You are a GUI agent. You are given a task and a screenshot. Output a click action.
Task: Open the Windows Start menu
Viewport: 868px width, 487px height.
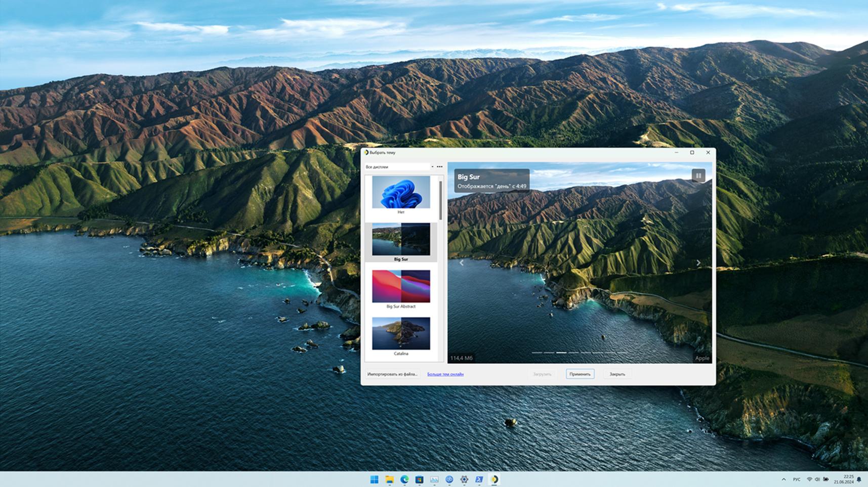(375, 479)
